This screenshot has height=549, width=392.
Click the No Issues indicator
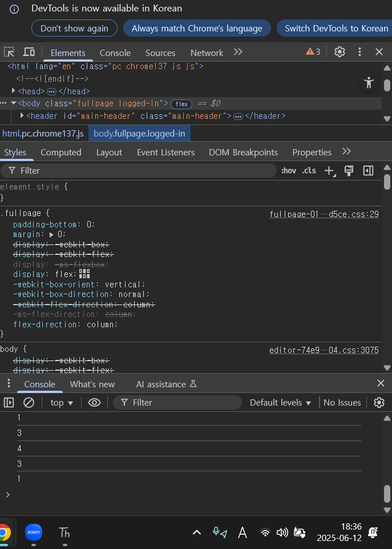coord(342,403)
